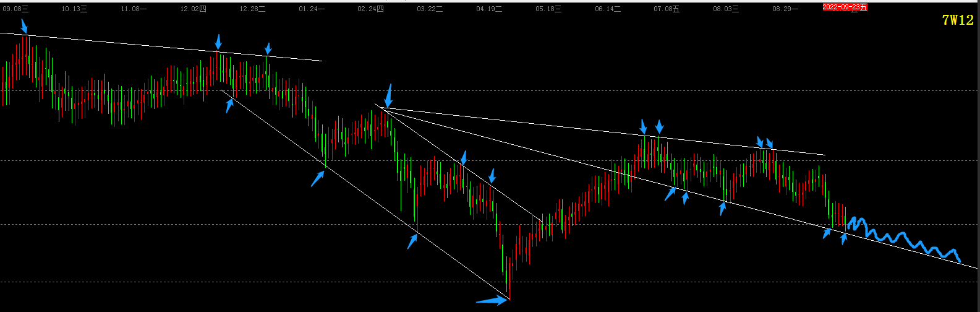Click the upward arrow below the 08.03 low
The height and width of the screenshot is (312, 980).
coord(722,208)
